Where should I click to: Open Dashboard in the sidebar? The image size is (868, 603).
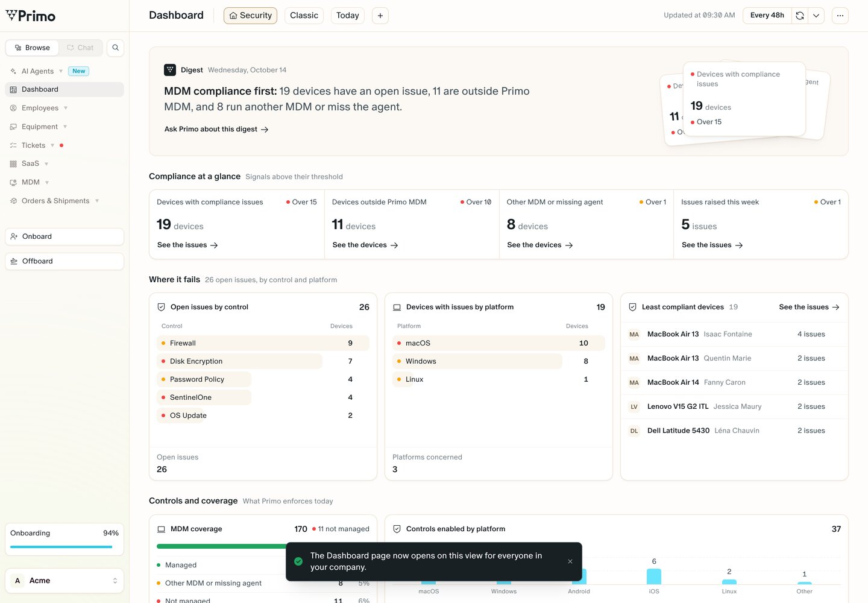click(64, 89)
